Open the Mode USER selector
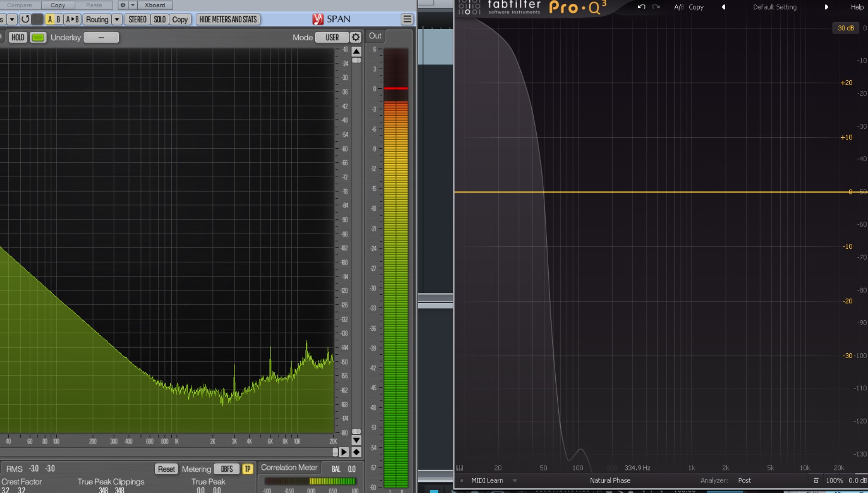The width and height of the screenshot is (868, 493). pos(332,37)
